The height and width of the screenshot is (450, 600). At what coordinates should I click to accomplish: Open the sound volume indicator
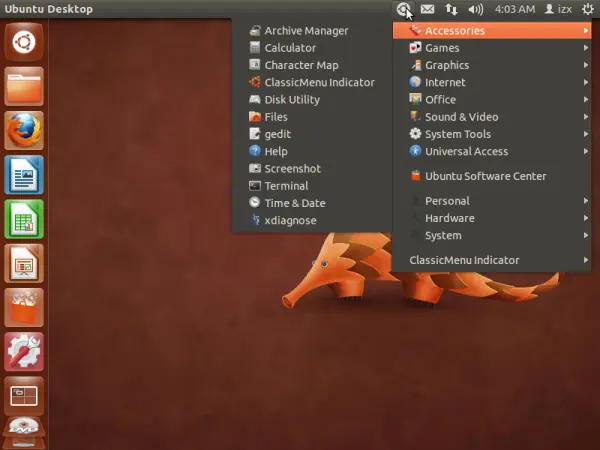click(476, 9)
